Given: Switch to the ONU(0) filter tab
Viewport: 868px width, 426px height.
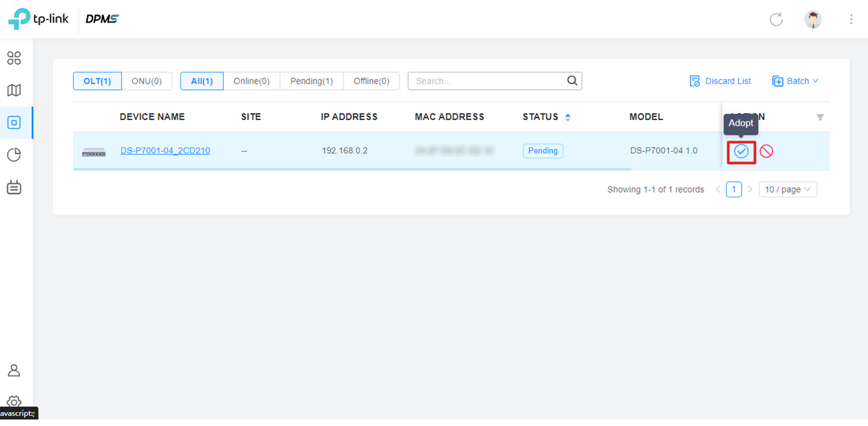Looking at the screenshot, I should tap(147, 81).
